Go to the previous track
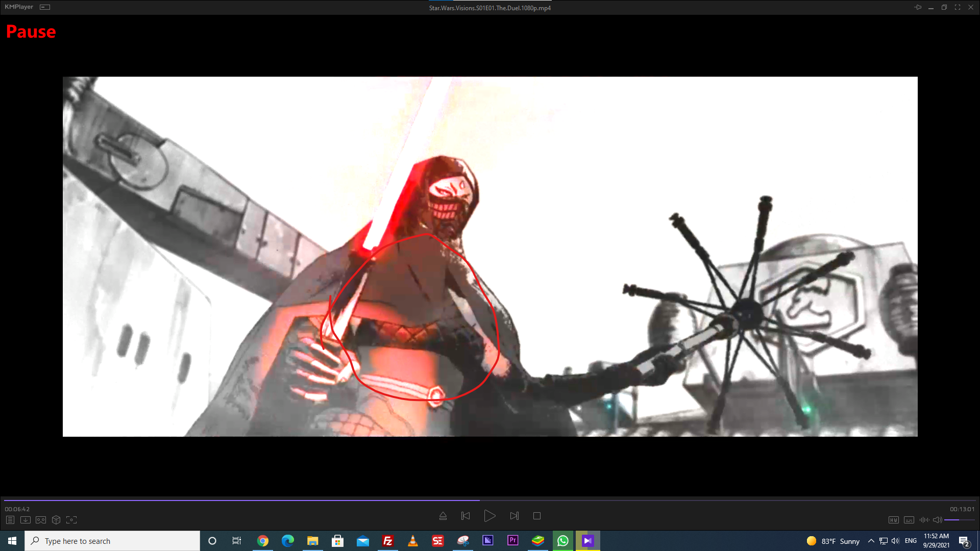The image size is (980, 551). pos(465,516)
